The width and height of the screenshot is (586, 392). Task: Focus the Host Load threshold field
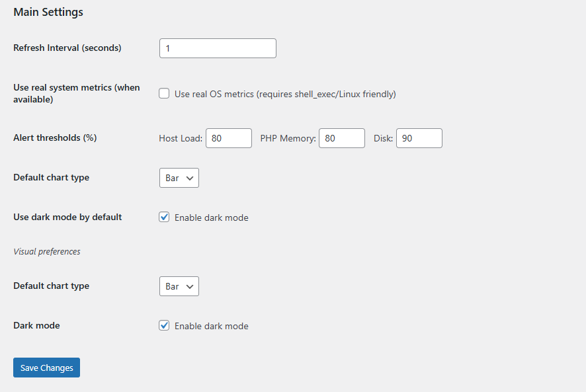(229, 138)
